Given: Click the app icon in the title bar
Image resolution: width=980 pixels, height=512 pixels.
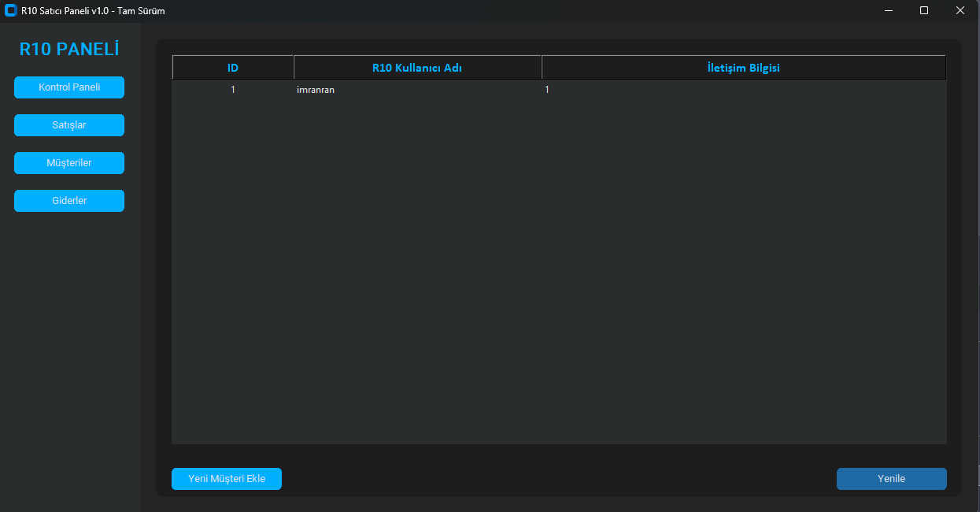Looking at the screenshot, I should pos(11,11).
